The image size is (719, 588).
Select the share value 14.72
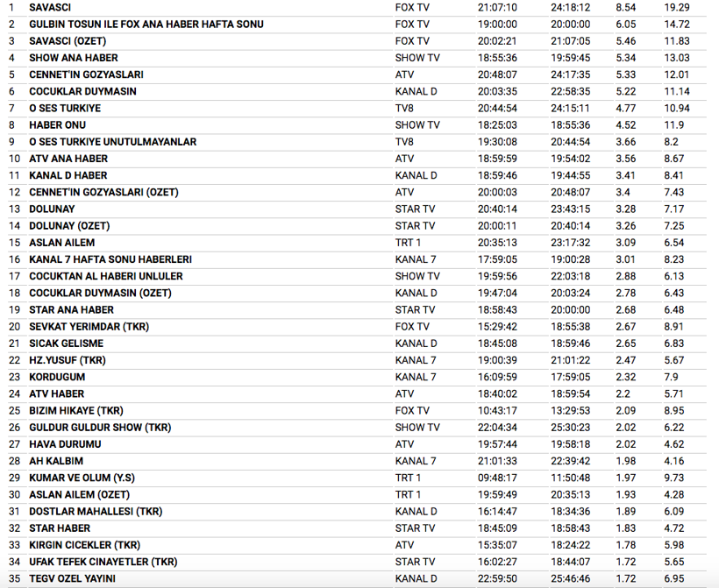point(677,24)
